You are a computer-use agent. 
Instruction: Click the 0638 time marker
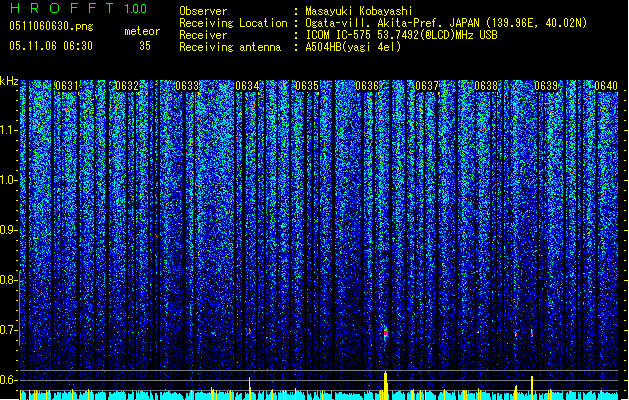pyautogui.click(x=486, y=86)
